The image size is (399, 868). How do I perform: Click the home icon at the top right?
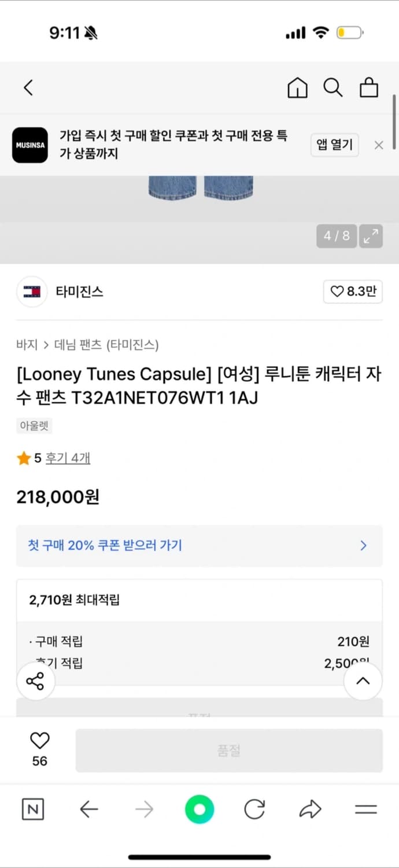(x=297, y=87)
